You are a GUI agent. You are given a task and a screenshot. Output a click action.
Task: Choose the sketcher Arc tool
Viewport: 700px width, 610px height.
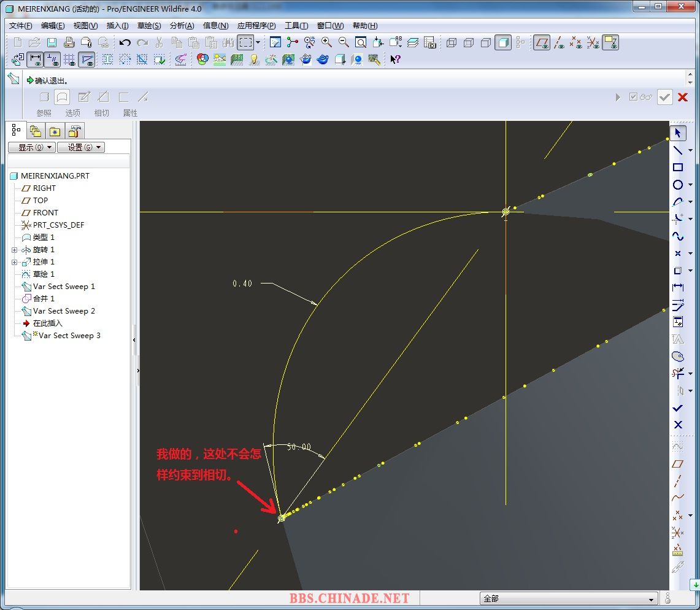tap(678, 201)
